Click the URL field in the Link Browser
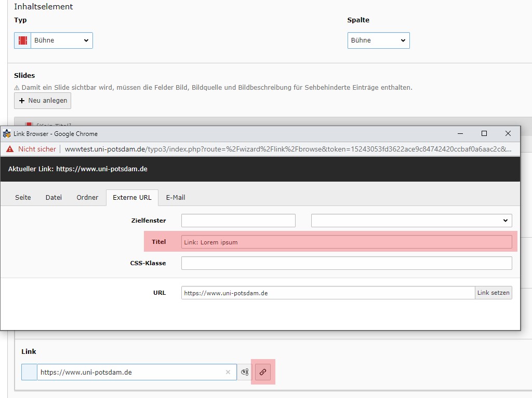Screen dimensions: 532x398 click(x=328, y=293)
